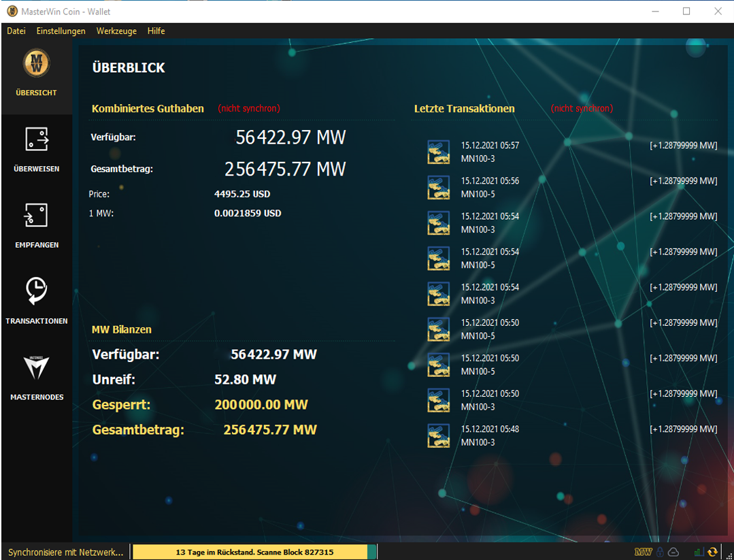Go to the Überweisen send page

pos(37,150)
